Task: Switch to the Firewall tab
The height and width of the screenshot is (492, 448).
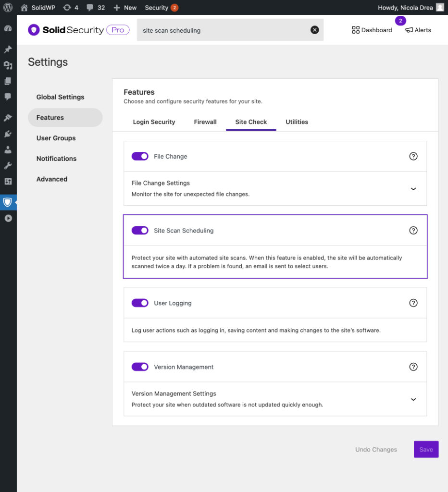Action: (x=205, y=122)
